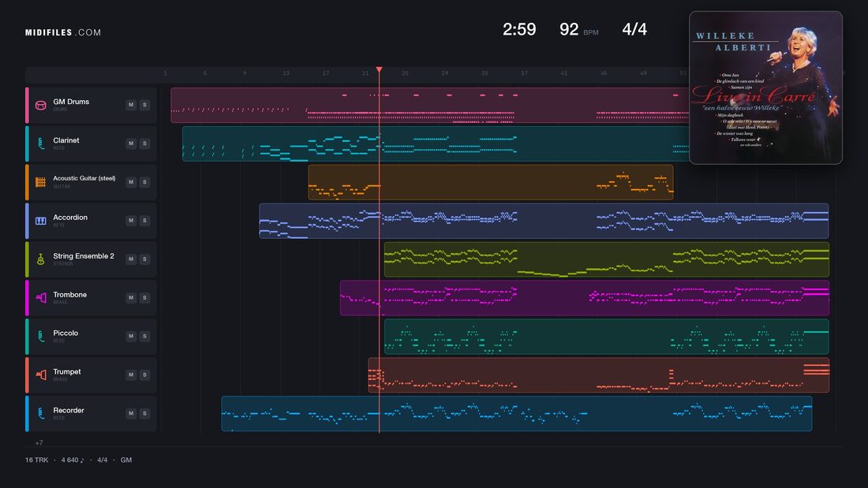Click the GM Drums drum icon

pos(40,105)
